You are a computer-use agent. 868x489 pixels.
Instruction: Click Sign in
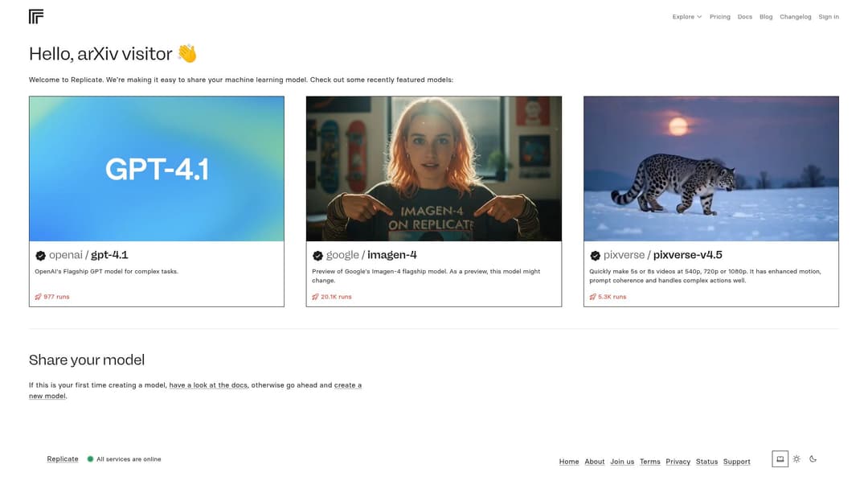[x=828, y=17]
